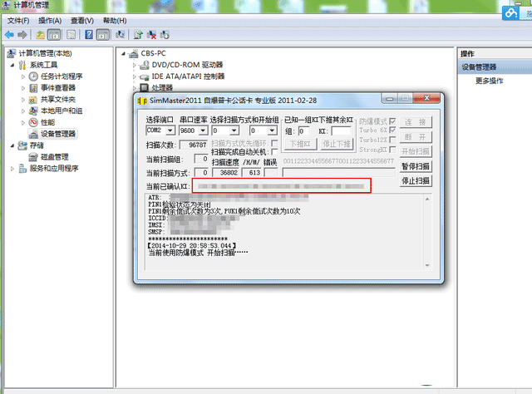Click the 停止扫描 button
532x394 pixels.
click(x=416, y=180)
